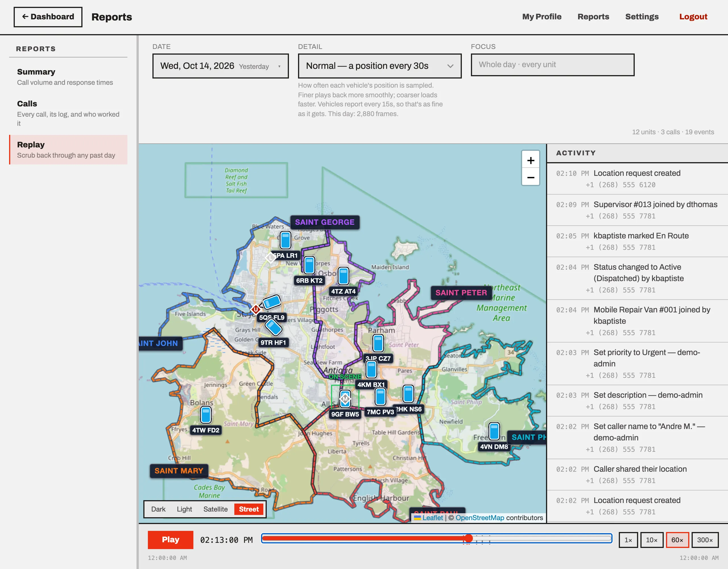This screenshot has height=569, width=728.
Task: Set playback speed to 1×
Action: coord(628,540)
